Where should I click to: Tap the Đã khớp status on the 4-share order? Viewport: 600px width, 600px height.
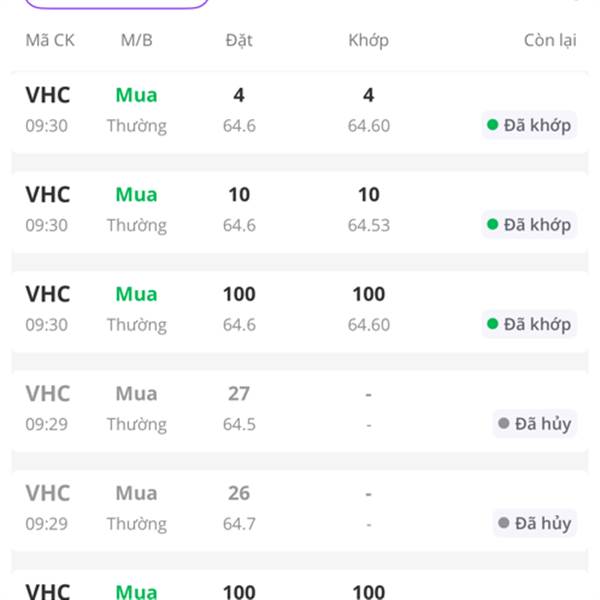coord(529,125)
